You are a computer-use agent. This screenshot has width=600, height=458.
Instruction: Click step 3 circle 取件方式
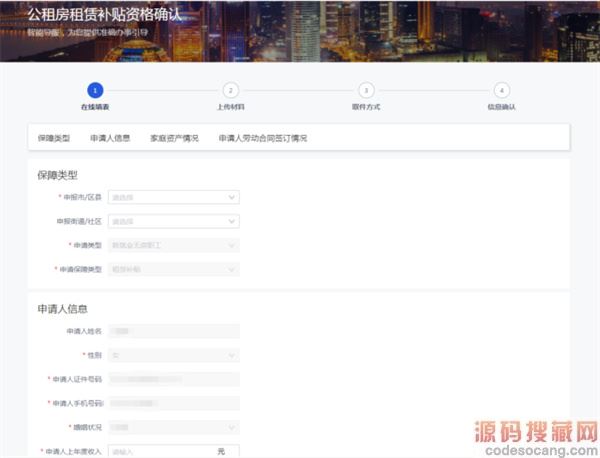(366, 90)
